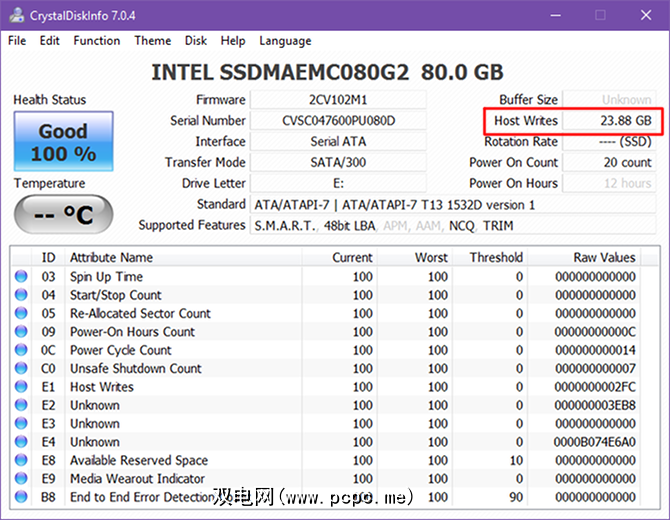Expand the Disk menu
This screenshot has width=670, height=520.
click(x=196, y=41)
